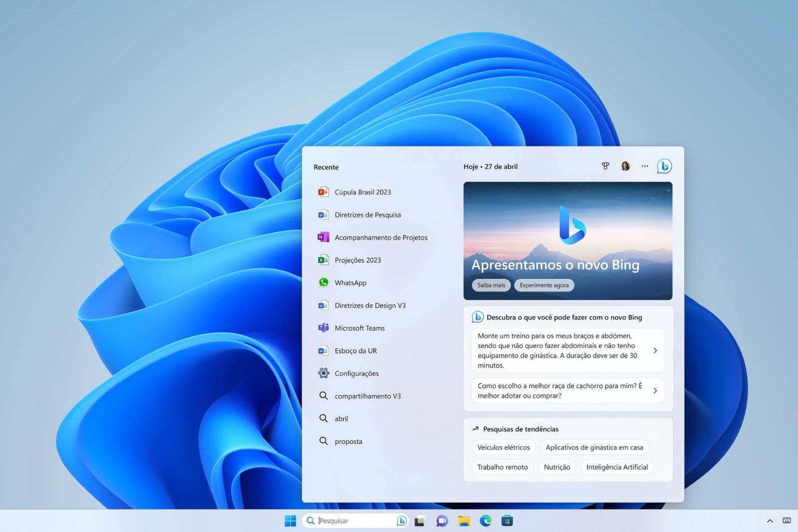Expand the dog breed question suggestion
This screenshot has width=798, height=532.
click(x=655, y=390)
